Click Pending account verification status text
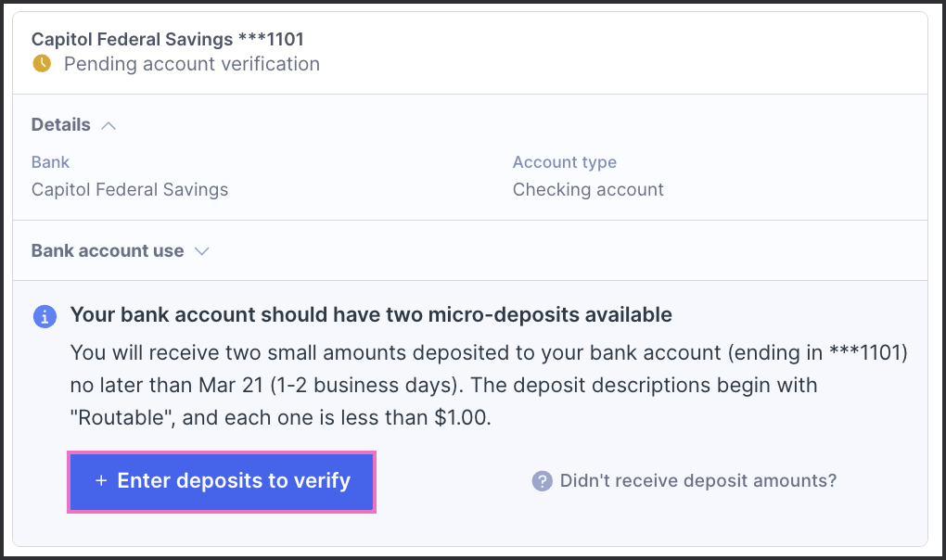946x560 pixels. tap(192, 64)
